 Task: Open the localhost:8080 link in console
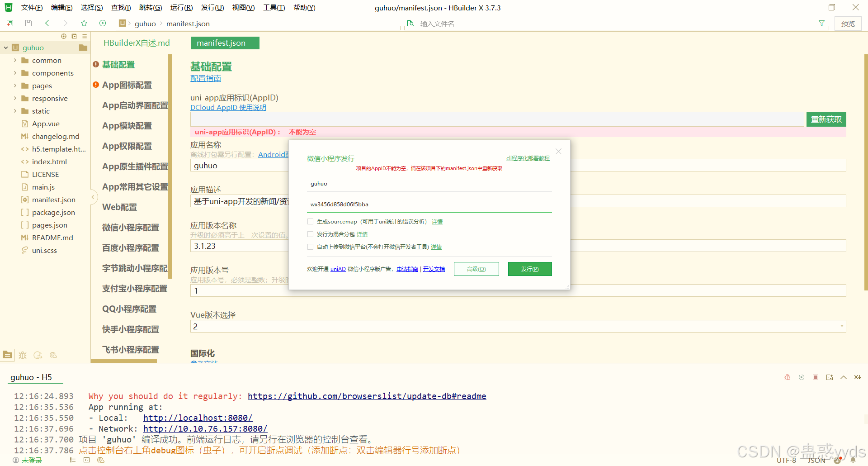click(198, 418)
